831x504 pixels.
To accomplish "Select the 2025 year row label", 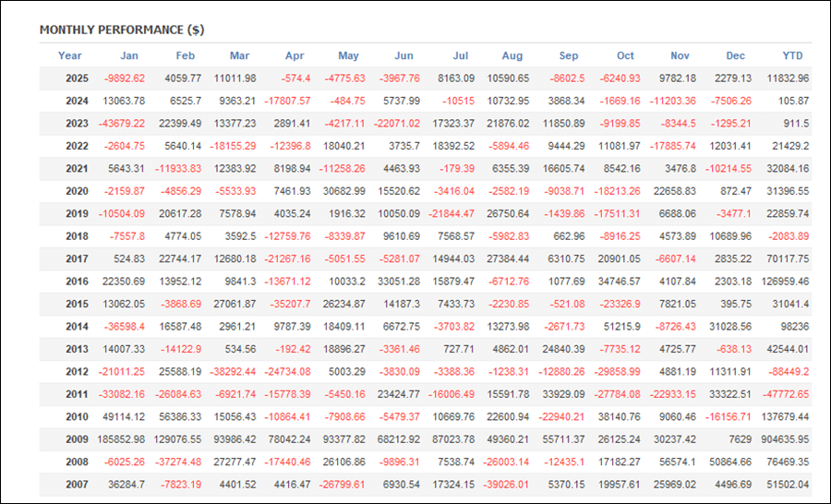I will tap(78, 78).
